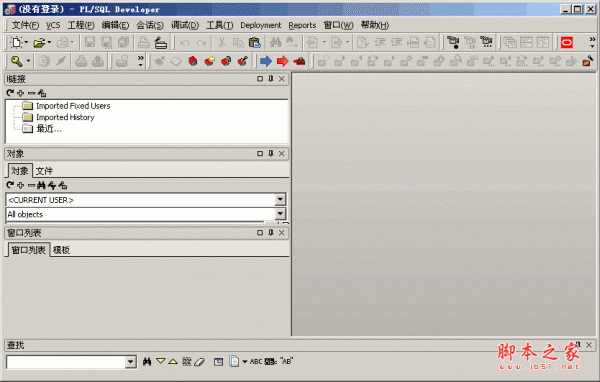Viewport: 600px width, 382px height.
Task: Click red cube with yellow bulb icon
Action: coord(209,61)
